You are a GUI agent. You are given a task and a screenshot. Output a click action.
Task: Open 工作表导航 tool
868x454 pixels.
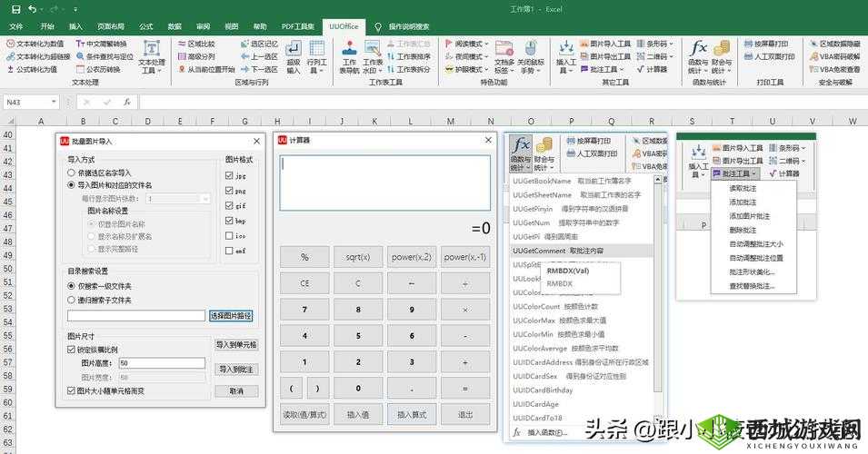tap(349, 57)
